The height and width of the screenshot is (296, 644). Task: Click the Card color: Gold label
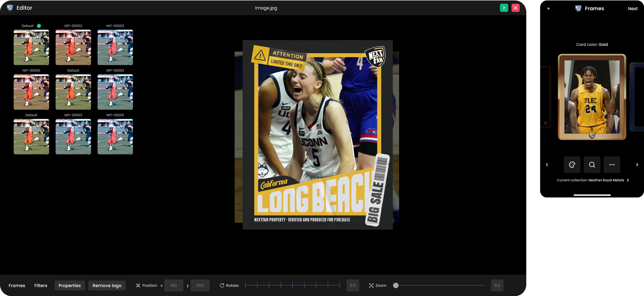coord(592,44)
